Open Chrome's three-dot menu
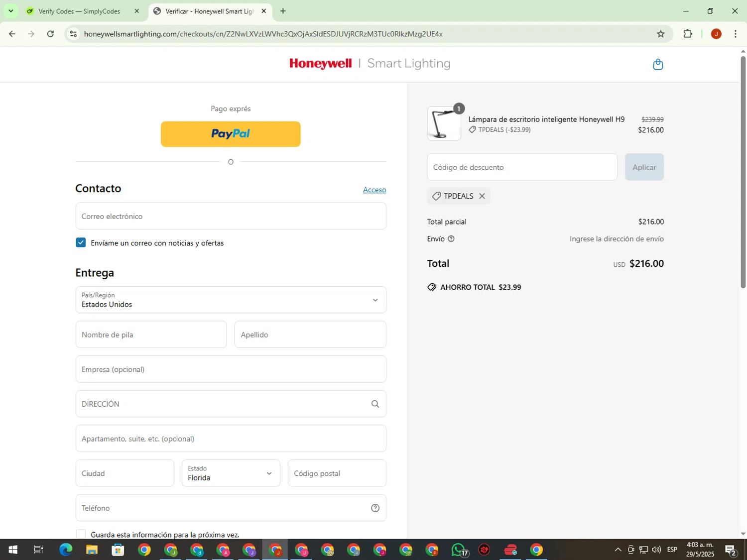The height and width of the screenshot is (560, 747). [735, 34]
